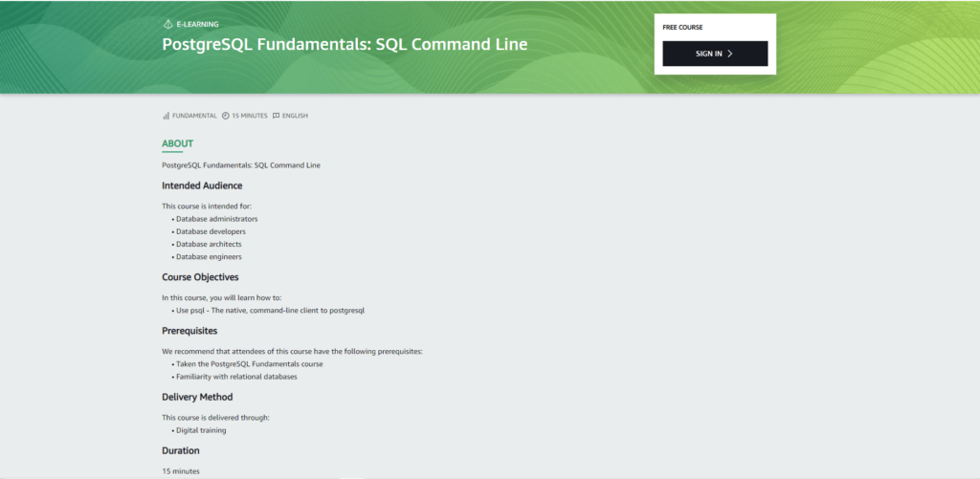Viewport: 980px width, 479px height.
Task: Click the Prerequisites heading
Action: (189, 331)
